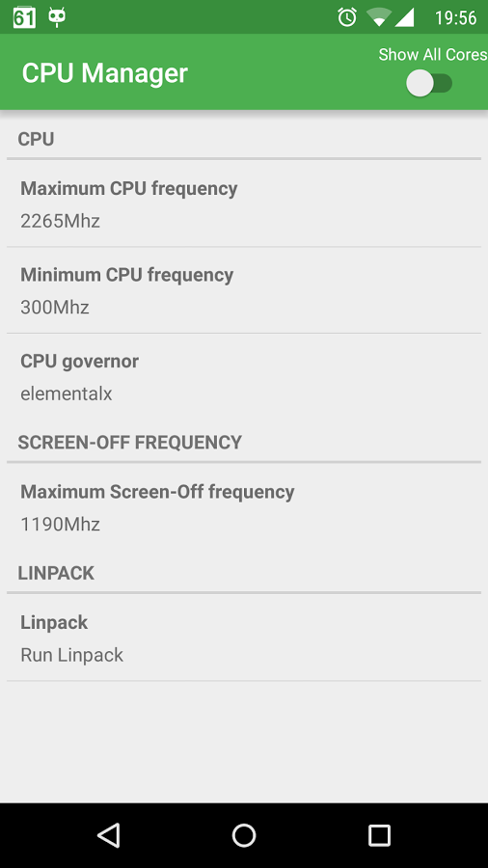This screenshot has height=868, width=488.
Task: Tap the CyanogenMod mascot notification icon
Action: [57, 17]
